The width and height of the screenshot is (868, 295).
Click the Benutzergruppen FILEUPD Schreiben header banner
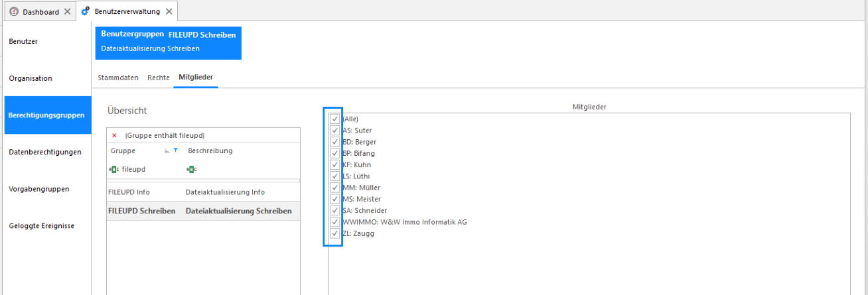click(169, 43)
